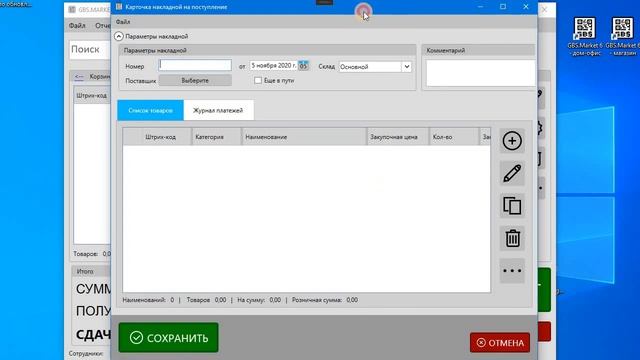Copy the selected item with the duplicate icon
640x360 pixels.
(512, 205)
